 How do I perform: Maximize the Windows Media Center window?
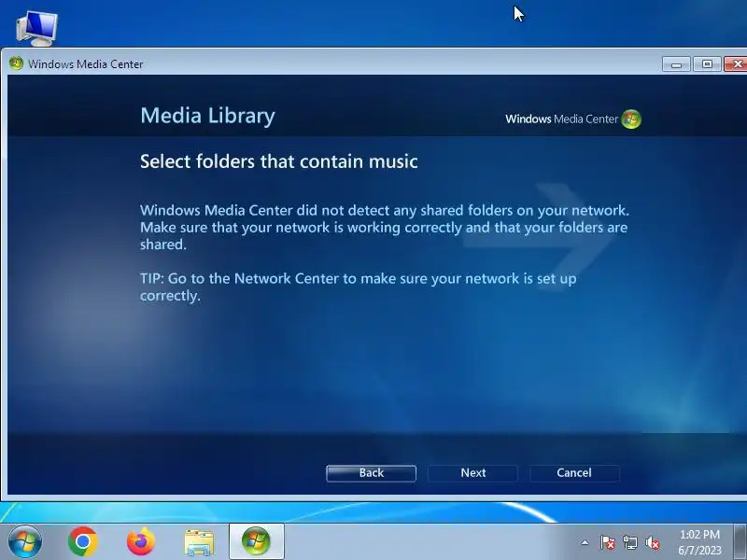click(707, 63)
